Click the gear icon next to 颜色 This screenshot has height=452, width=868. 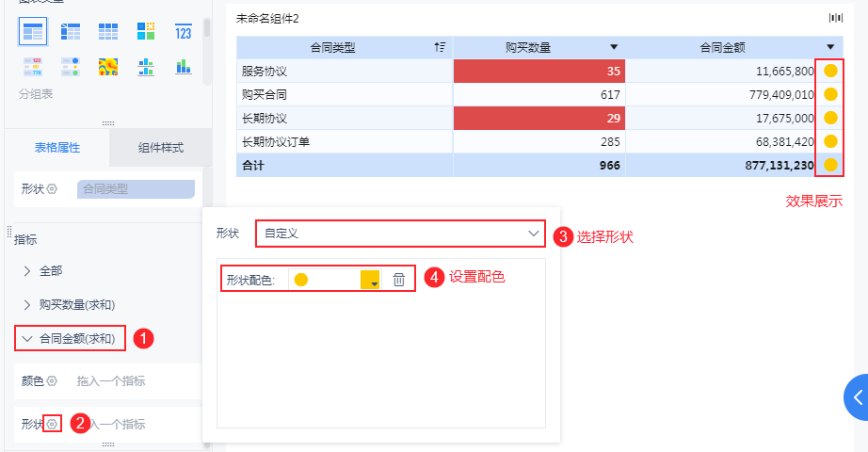tap(52, 381)
